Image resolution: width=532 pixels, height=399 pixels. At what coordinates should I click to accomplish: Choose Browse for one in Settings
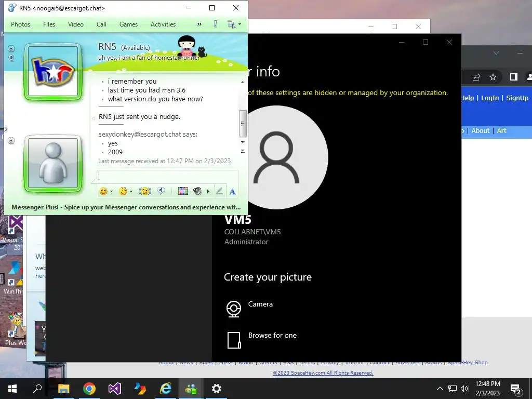click(272, 335)
